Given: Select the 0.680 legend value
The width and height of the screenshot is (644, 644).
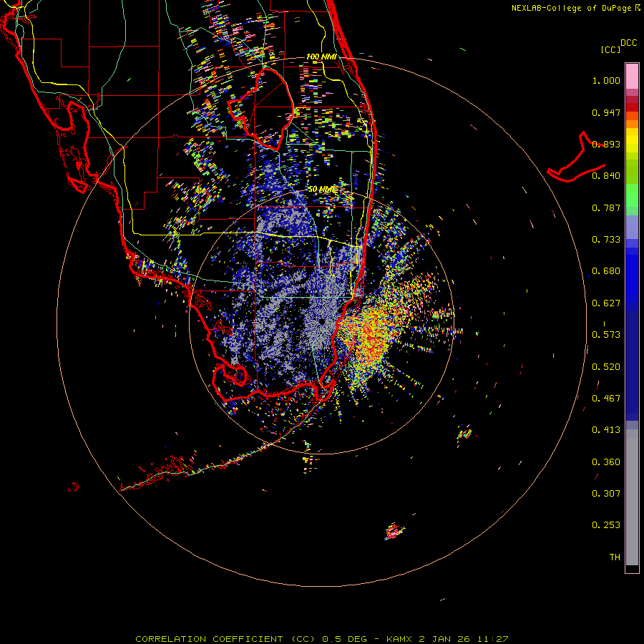Looking at the screenshot, I should point(606,271).
